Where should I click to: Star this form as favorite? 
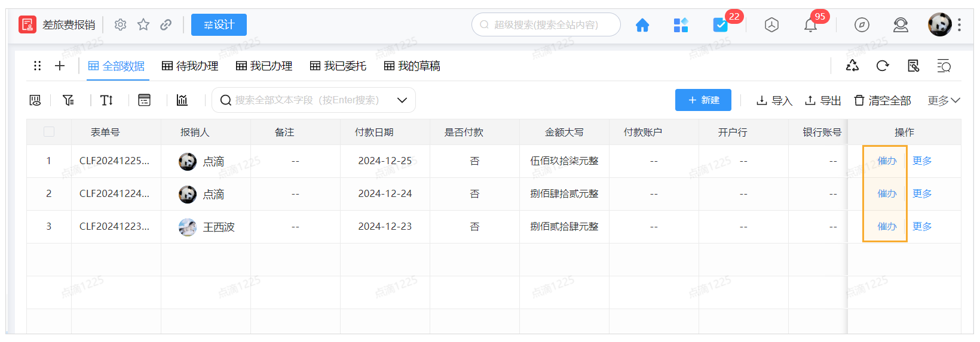click(x=143, y=24)
